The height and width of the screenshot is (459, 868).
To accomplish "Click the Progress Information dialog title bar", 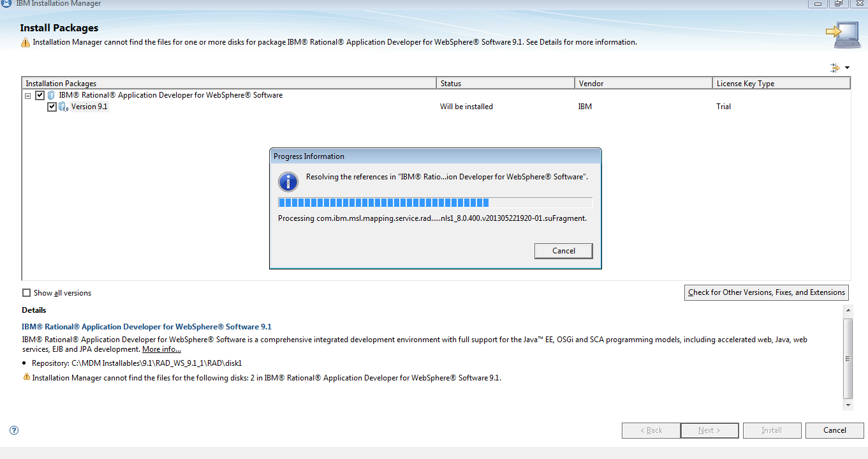I will point(436,156).
